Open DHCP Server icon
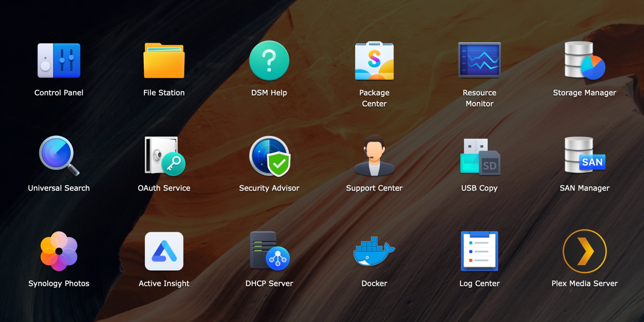 [269, 251]
